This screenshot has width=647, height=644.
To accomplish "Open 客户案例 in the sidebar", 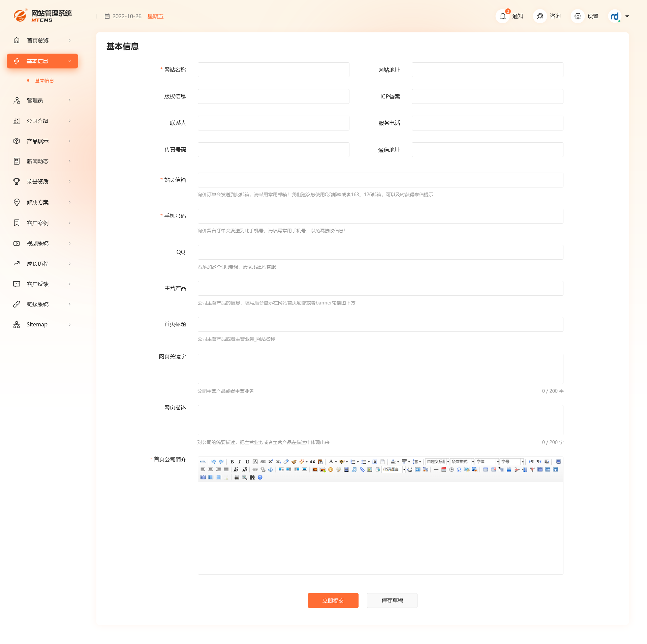I will click(42, 223).
